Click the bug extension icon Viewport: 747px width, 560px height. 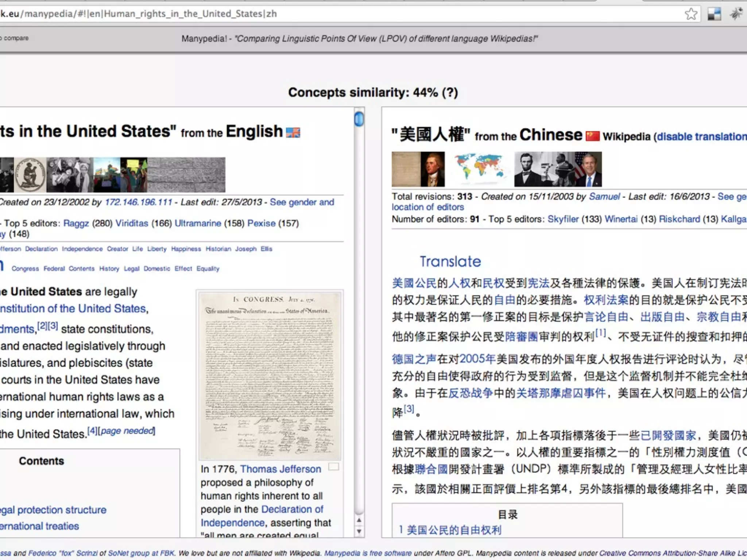click(736, 14)
